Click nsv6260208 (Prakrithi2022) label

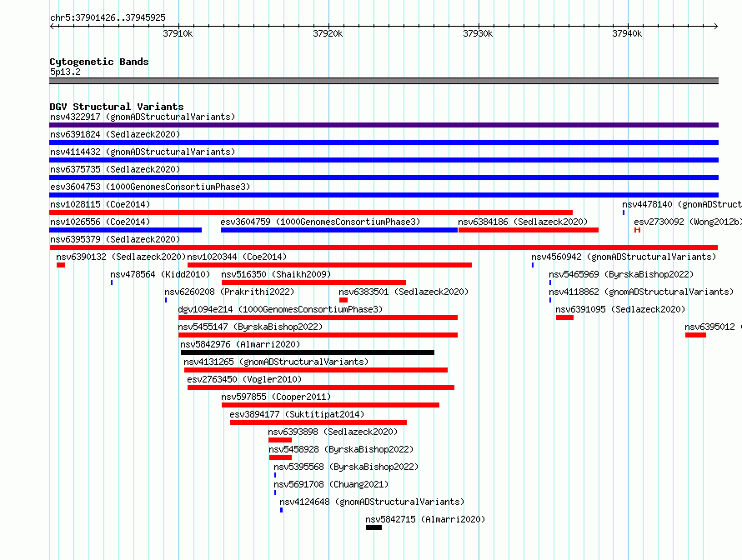tap(229, 292)
